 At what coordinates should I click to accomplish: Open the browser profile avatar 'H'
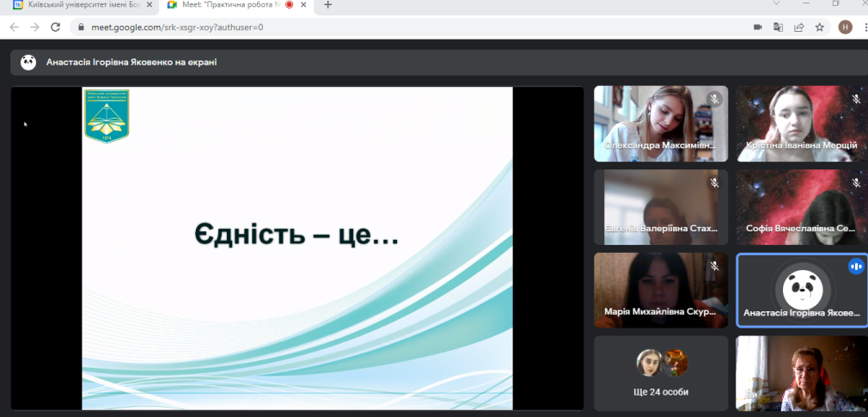[x=845, y=27]
